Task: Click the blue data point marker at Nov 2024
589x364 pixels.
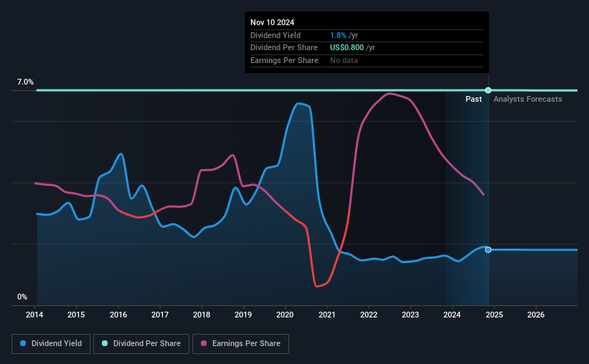Action: tap(488, 249)
